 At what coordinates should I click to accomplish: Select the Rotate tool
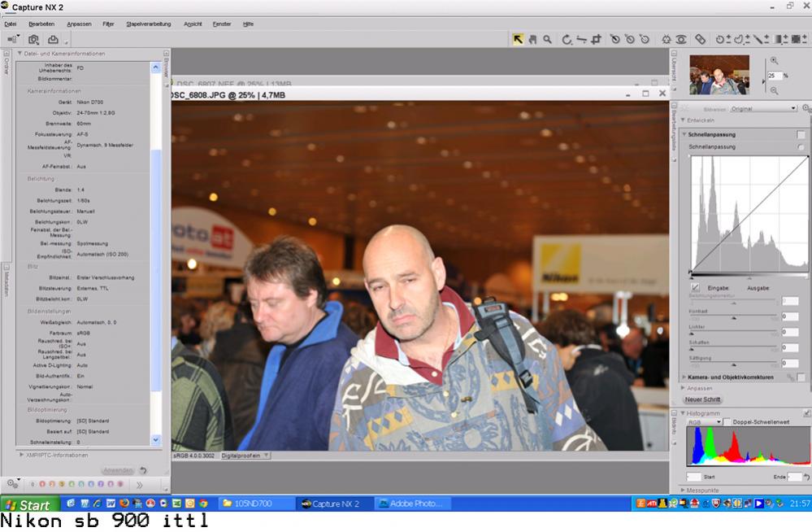tap(567, 39)
